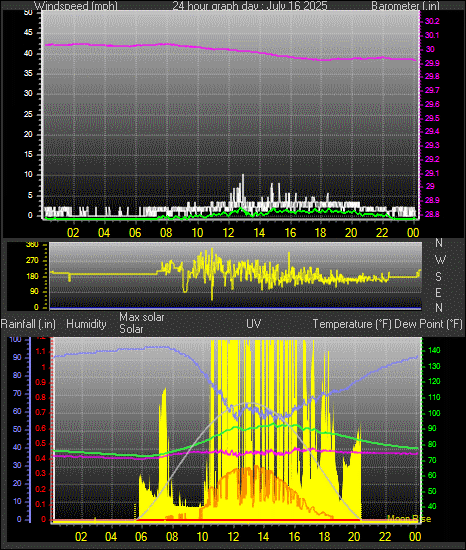466x550 pixels.
Task: Pick hour 08 under the bottom solar graph
Action: [172, 537]
